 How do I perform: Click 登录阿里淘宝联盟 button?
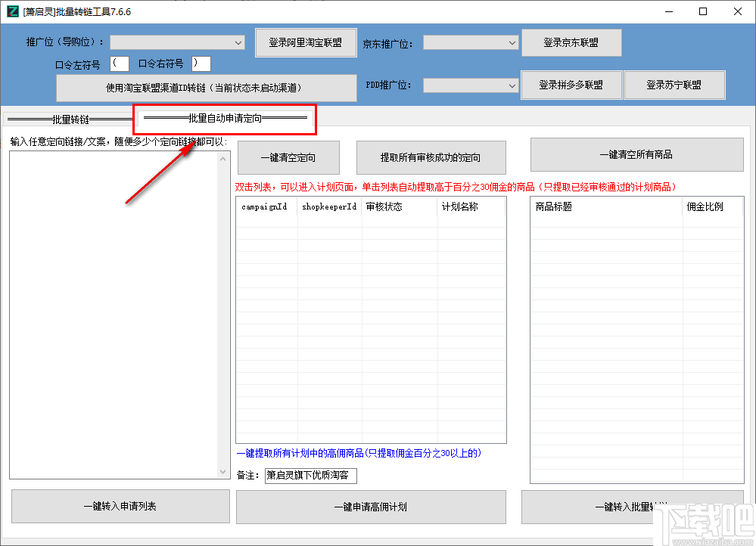306,42
